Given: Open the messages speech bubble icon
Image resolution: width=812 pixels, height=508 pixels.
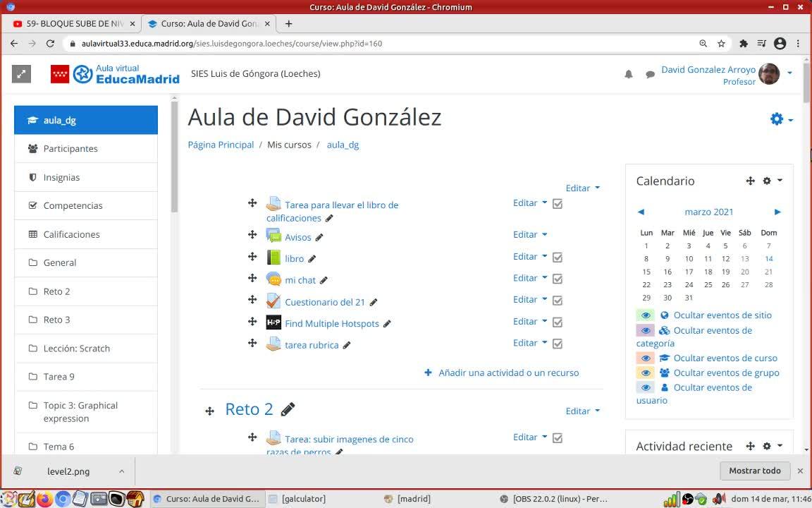Looking at the screenshot, I should coord(650,75).
